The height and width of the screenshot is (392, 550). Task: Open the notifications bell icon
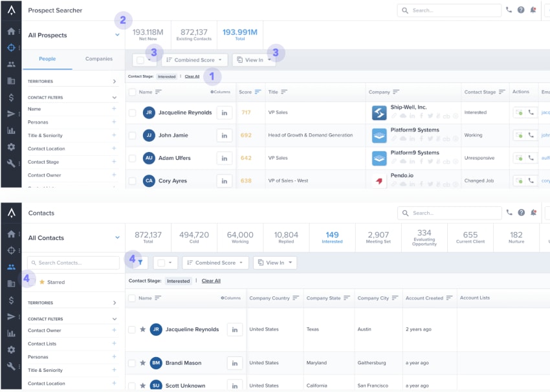click(533, 10)
